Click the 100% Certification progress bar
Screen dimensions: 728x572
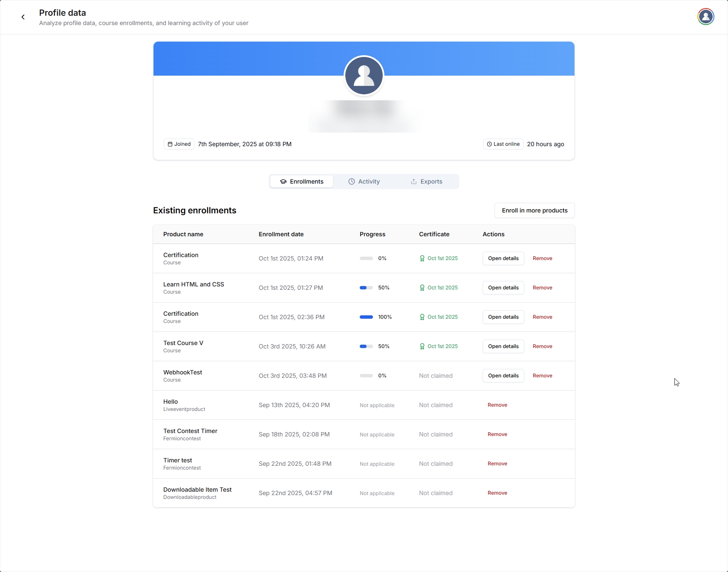coord(366,317)
